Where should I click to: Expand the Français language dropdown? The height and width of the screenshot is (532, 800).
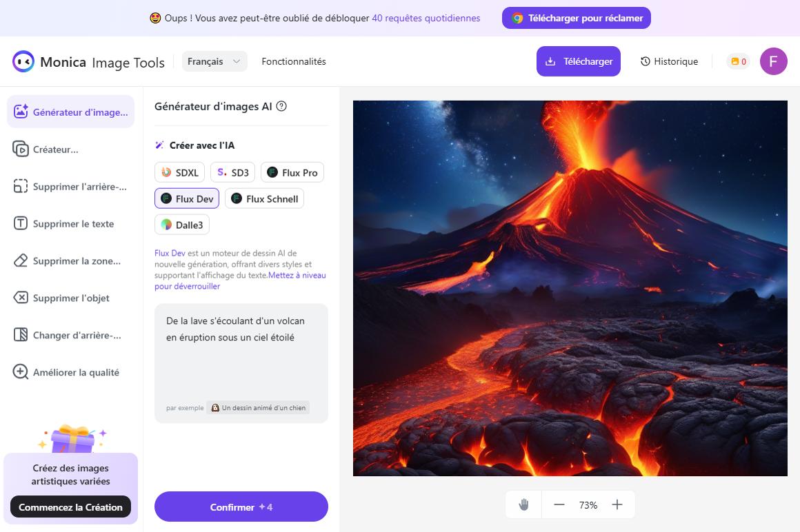click(x=214, y=61)
